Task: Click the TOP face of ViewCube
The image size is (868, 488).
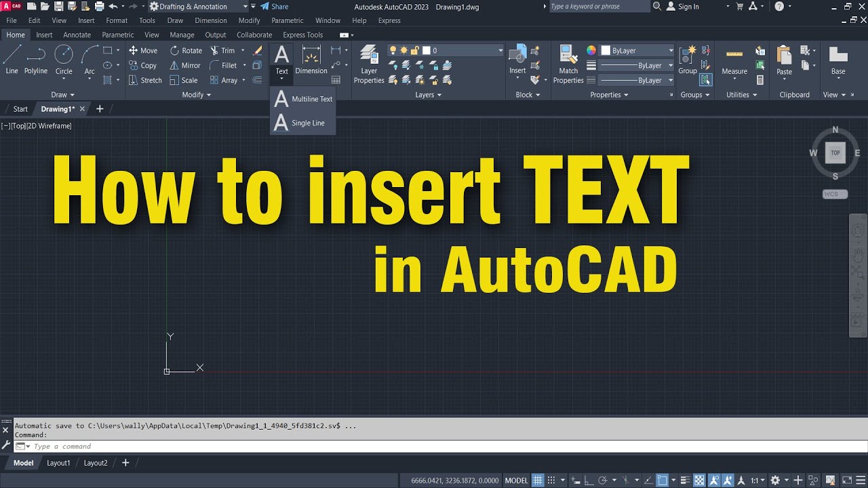Action: 835,152
